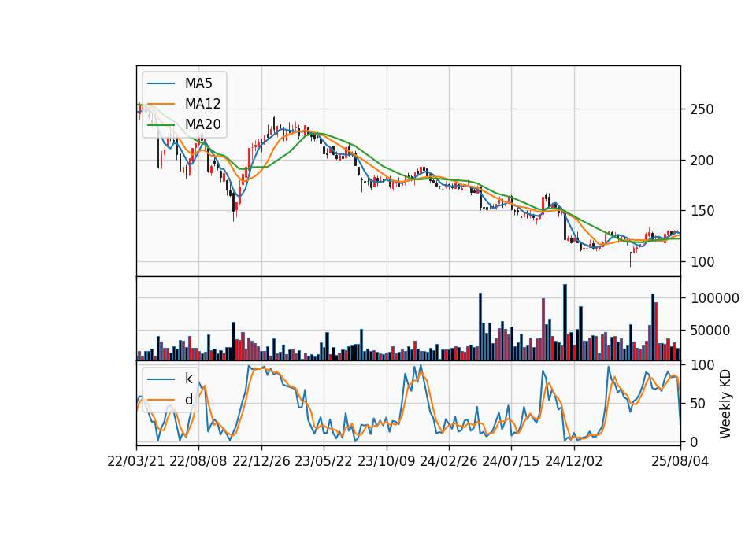Click the 50 tick on the KD axis

(x=699, y=404)
